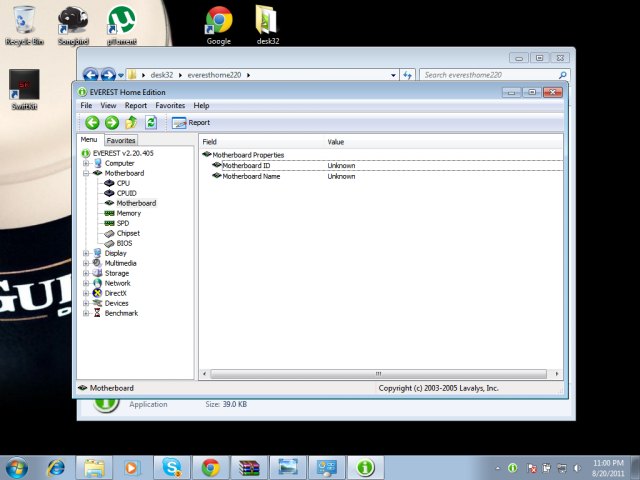Select the CPU item in the tree
This screenshot has width=640, height=480.
[x=123, y=183]
